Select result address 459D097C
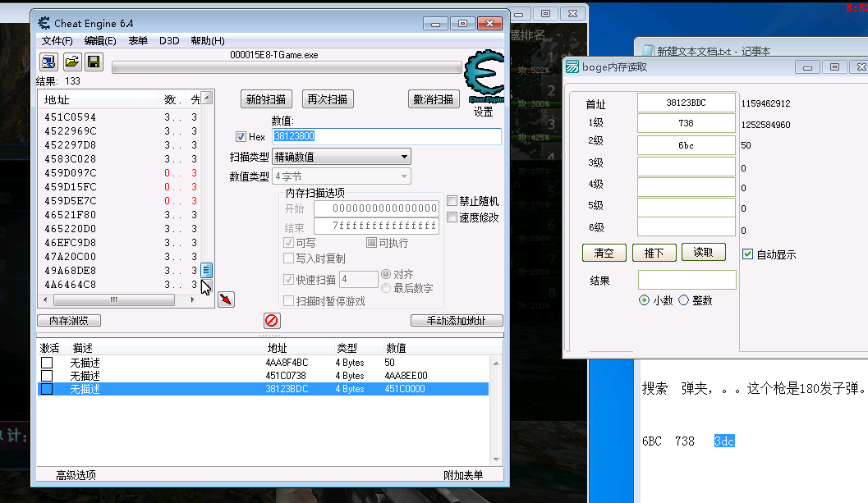 point(71,172)
